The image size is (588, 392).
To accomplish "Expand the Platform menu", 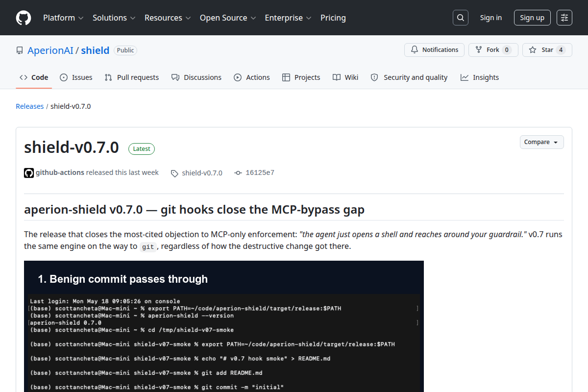I will coord(63,18).
